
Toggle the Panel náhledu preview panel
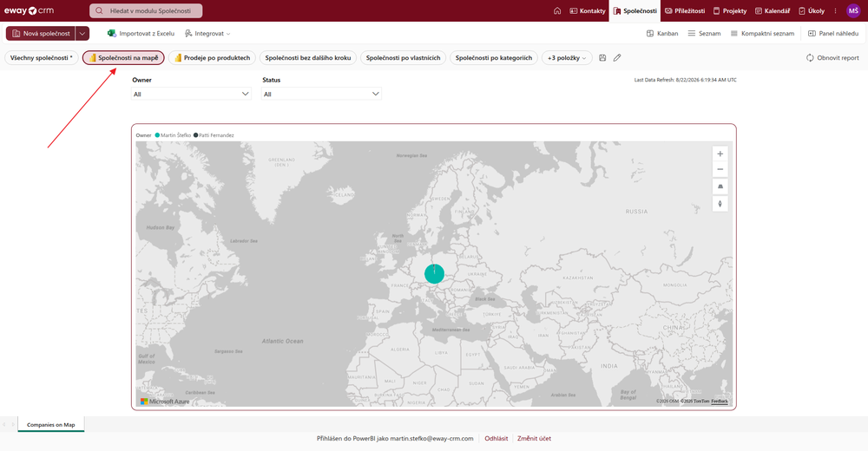pyautogui.click(x=833, y=33)
